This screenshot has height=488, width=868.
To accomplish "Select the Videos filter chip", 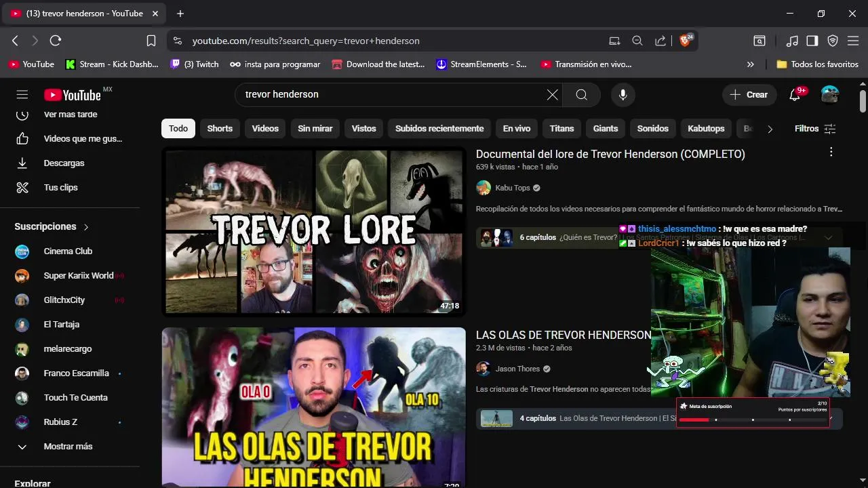I will click(x=265, y=129).
